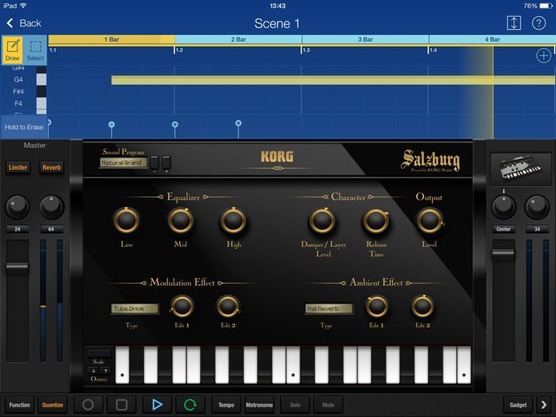Image resolution: width=556 pixels, height=417 pixels.
Task: Tap the Salzburg piano gadget thumbnail
Action: [x=521, y=168]
